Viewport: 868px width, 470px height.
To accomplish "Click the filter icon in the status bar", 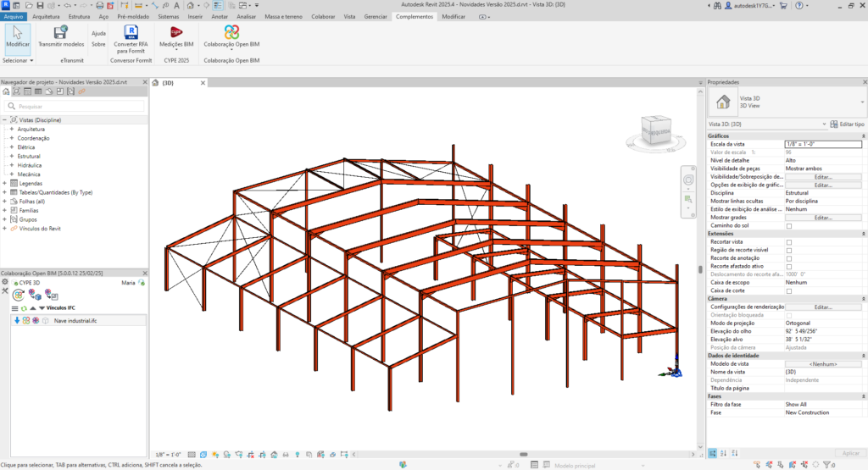I will [x=827, y=465].
